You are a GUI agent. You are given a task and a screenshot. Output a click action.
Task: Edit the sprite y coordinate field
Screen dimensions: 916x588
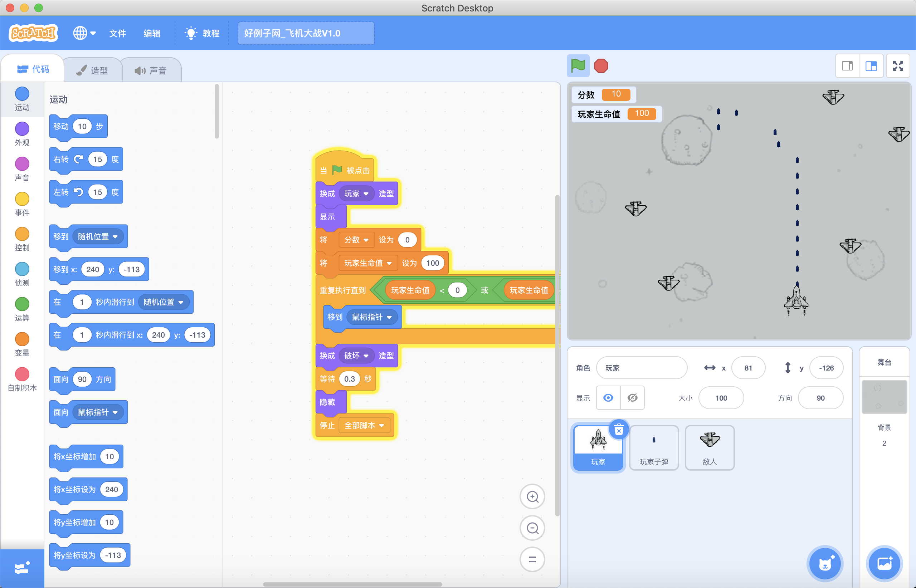826,368
